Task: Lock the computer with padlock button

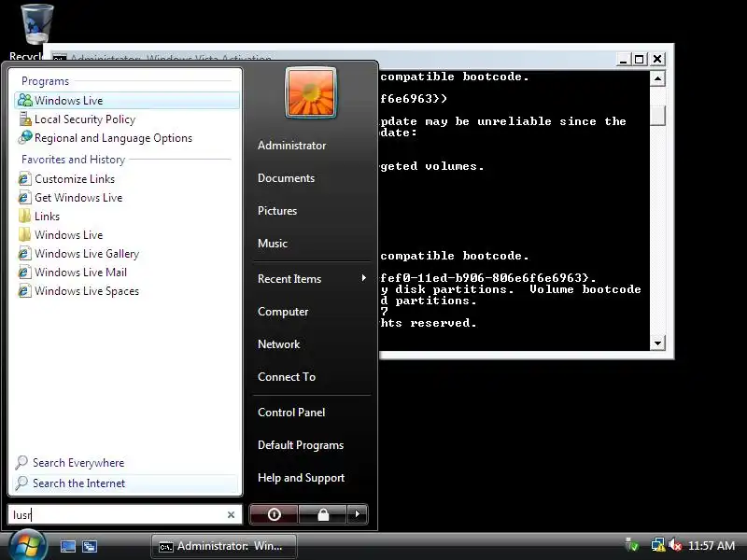Action: (x=322, y=514)
